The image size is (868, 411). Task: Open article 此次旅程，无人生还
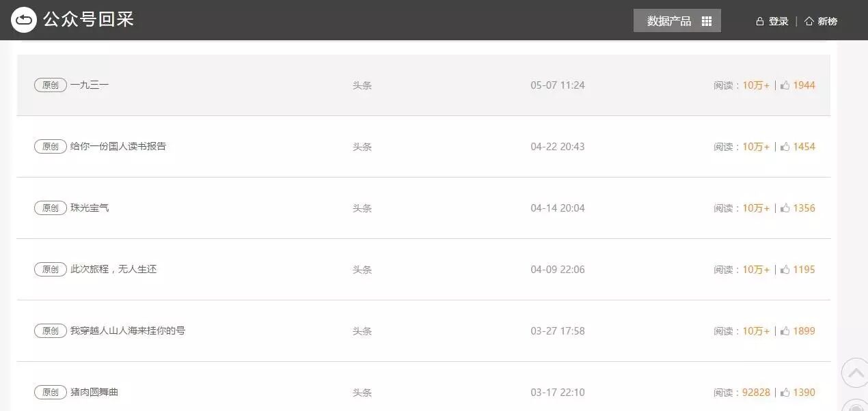113,270
